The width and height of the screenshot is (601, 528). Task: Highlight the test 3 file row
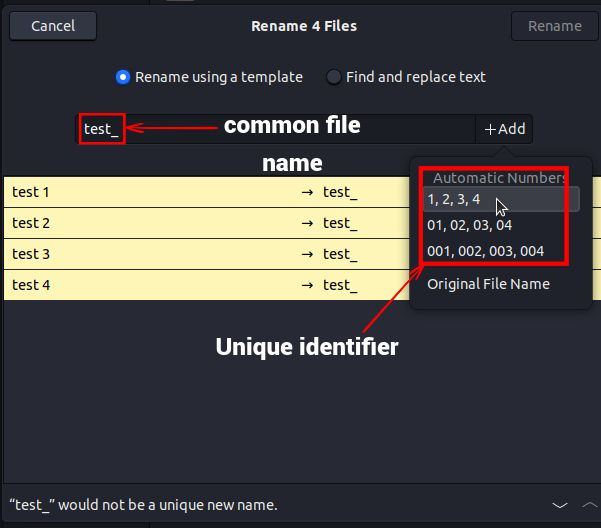(x=150, y=254)
